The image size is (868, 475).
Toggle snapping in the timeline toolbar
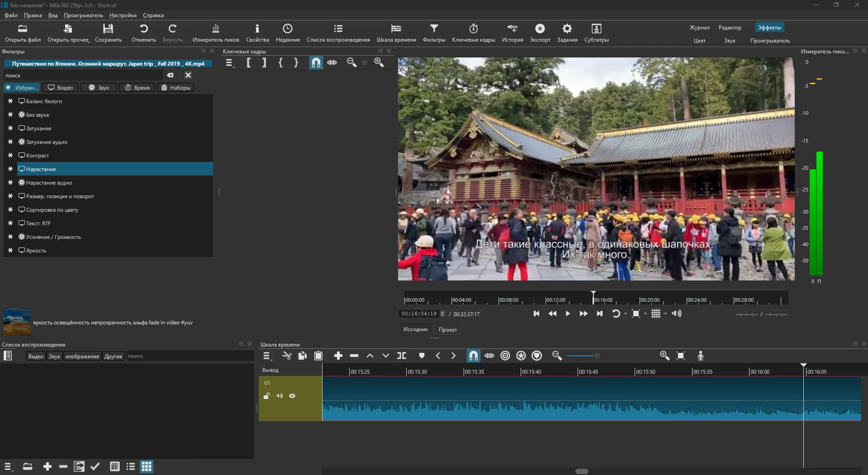473,356
